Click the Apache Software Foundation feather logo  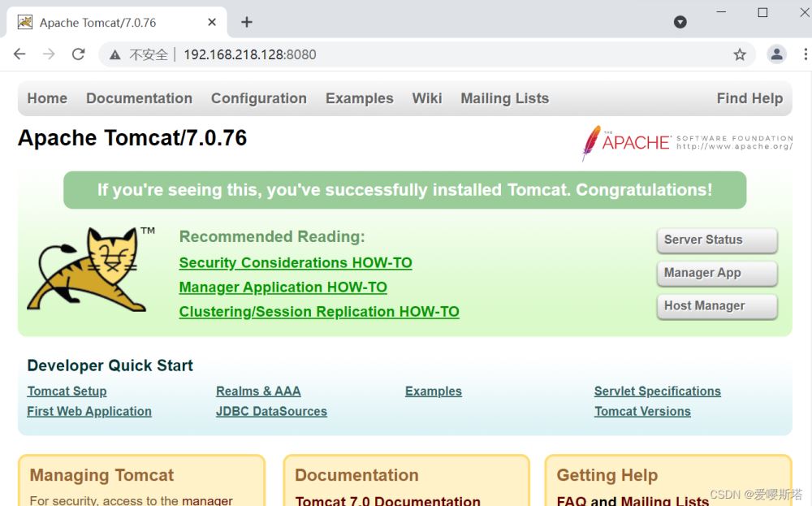687,142
